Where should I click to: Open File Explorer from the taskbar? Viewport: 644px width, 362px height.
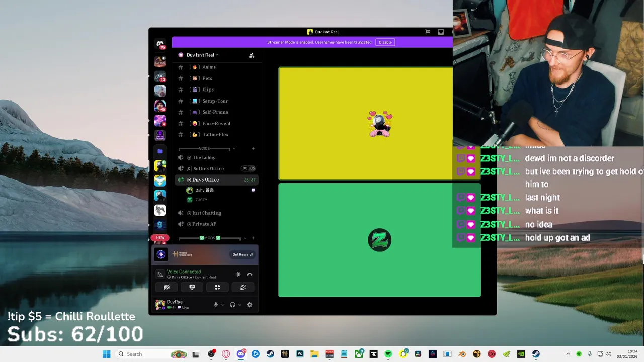tap(314, 354)
